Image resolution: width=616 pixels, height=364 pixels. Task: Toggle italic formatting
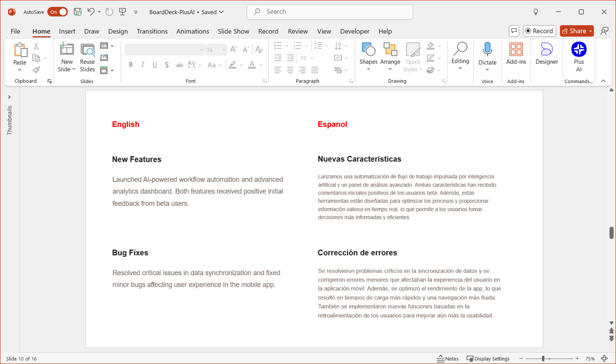143,65
